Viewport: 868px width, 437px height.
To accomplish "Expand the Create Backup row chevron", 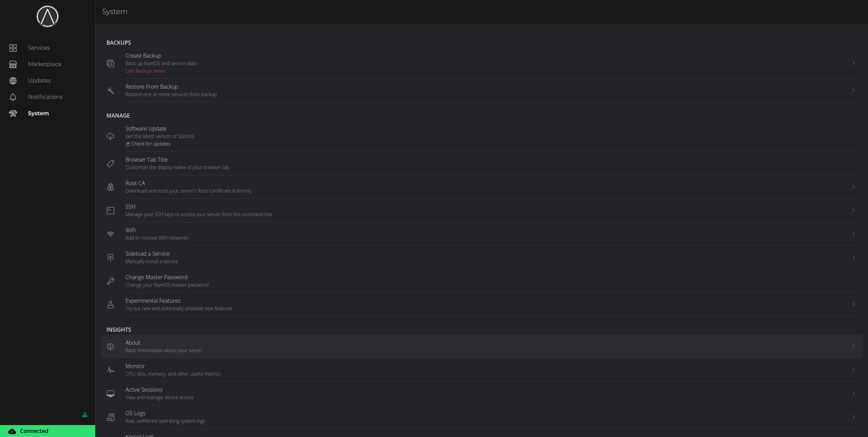I will click(x=853, y=63).
